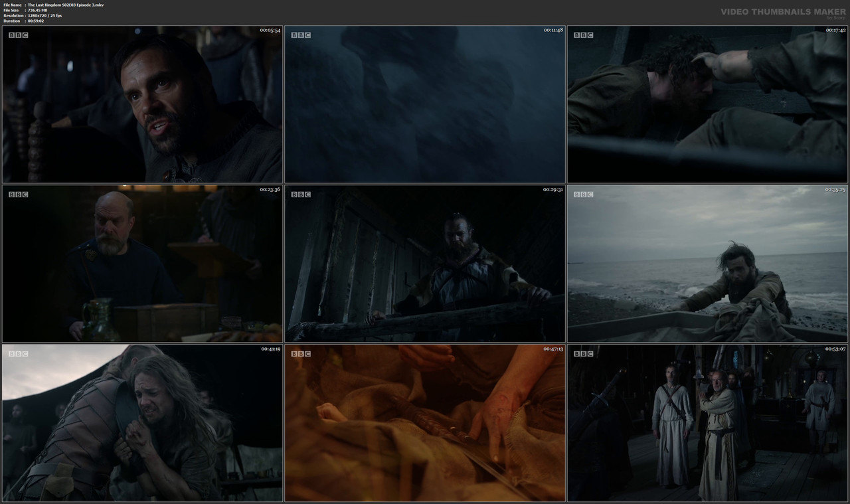
Task: Click the Resolution info 1280x720 / 25 fps
Action: (44, 15)
